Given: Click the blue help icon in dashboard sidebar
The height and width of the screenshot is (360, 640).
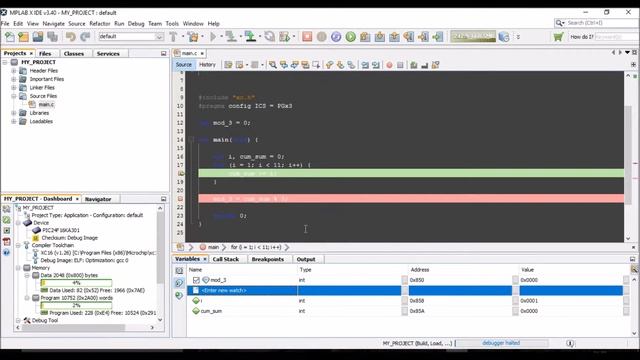Looking at the screenshot, I should click(7, 252).
